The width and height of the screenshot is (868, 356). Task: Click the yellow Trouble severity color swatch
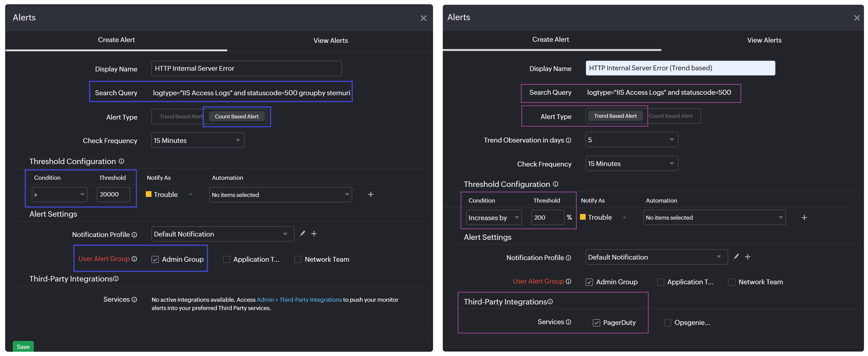pos(148,194)
